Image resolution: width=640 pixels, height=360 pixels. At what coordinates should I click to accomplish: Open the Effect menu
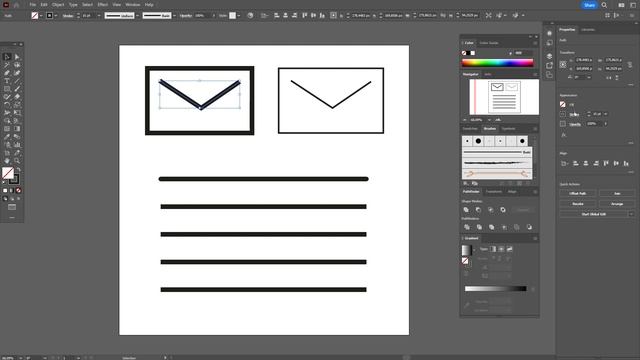click(102, 5)
